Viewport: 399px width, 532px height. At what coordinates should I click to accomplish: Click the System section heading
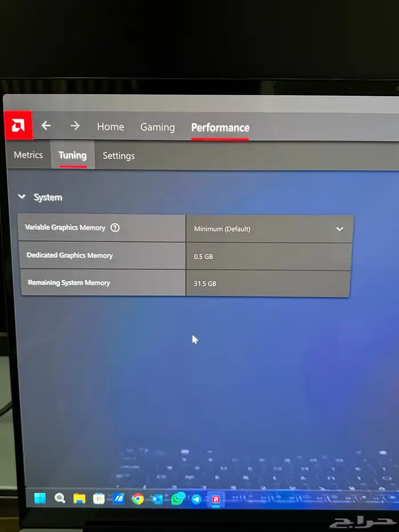pos(48,197)
